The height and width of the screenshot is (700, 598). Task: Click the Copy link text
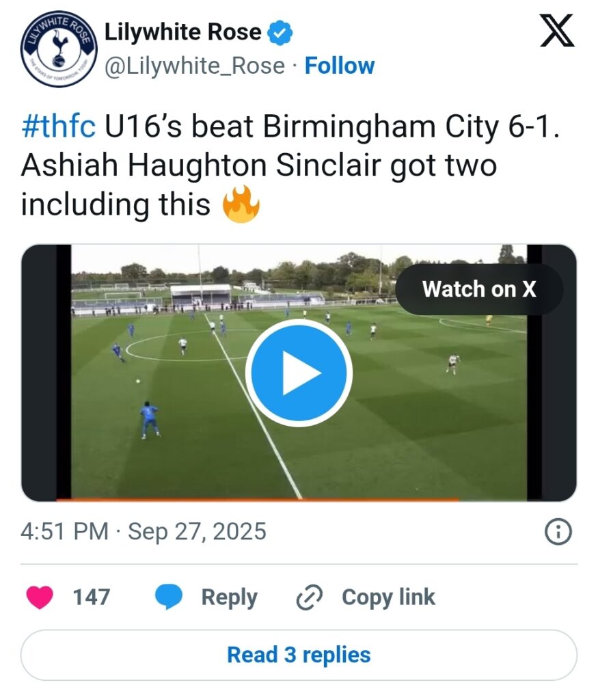coord(388,597)
